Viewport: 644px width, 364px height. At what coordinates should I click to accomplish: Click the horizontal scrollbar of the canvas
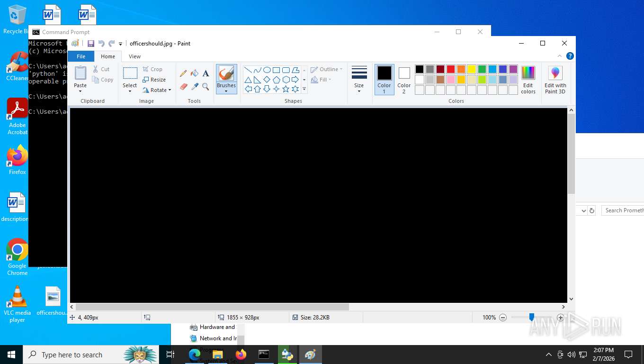pyautogui.click(x=212, y=307)
